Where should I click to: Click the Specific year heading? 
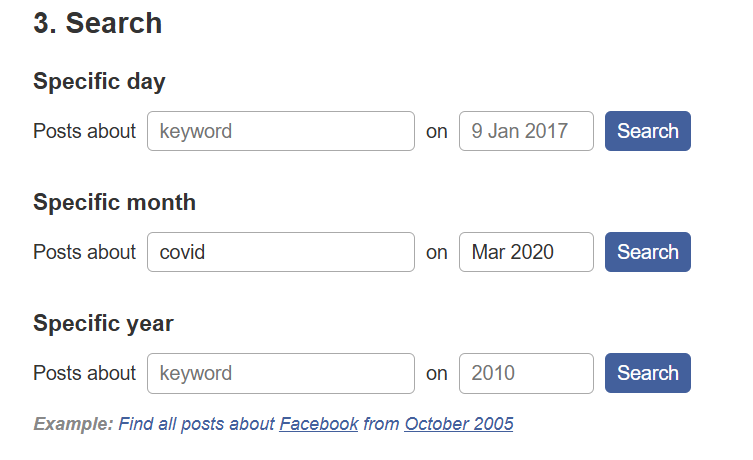[x=103, y=324]
